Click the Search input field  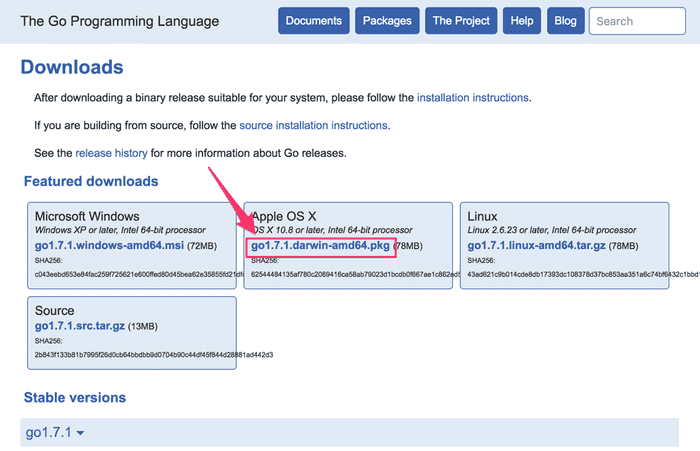[x=636, y=20]
